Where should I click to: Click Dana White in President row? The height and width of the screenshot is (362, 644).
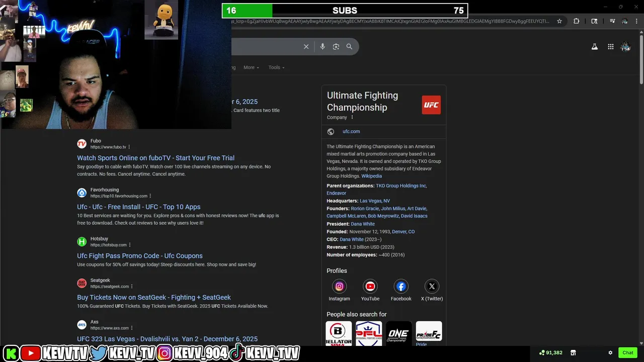point(363,224)
